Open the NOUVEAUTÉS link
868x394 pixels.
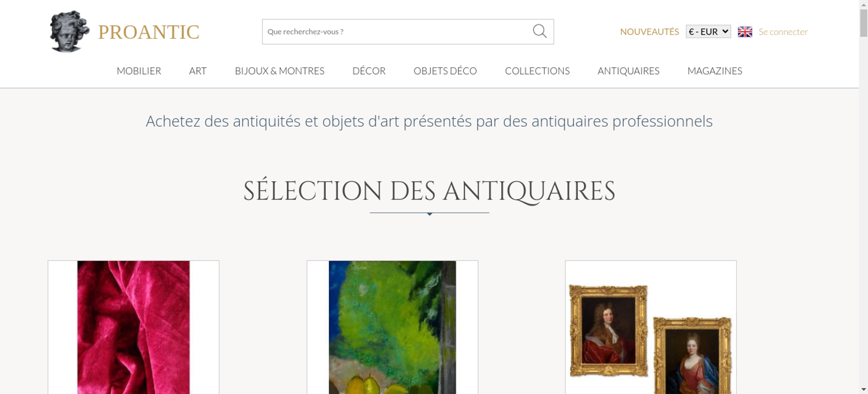[x=649, y=32]
